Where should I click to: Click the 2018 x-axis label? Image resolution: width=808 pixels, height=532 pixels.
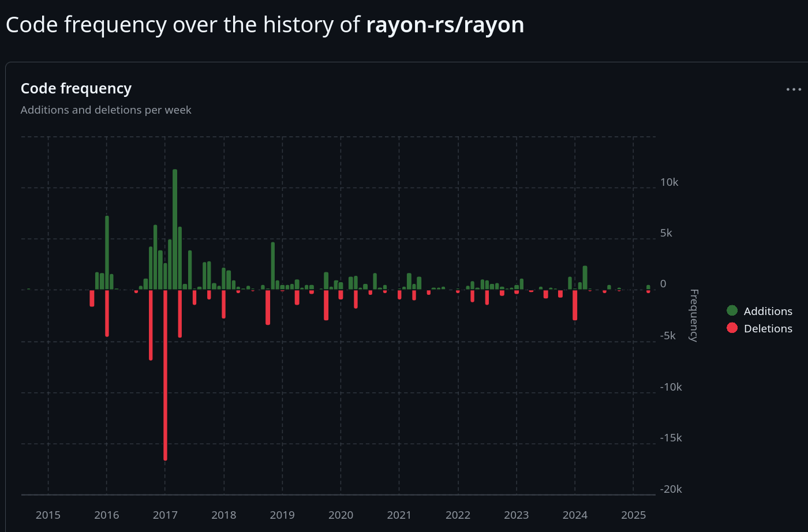tap(224, 515)
